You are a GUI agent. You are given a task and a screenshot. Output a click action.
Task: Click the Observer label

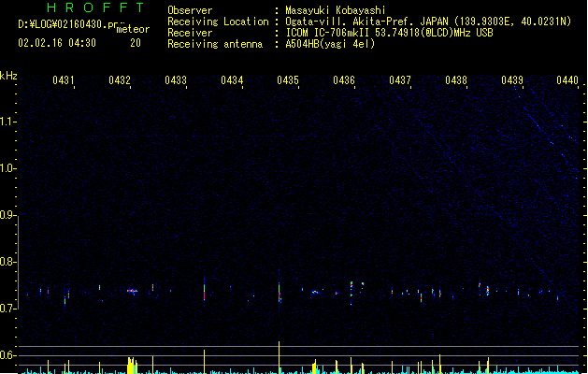click(190, 10)
